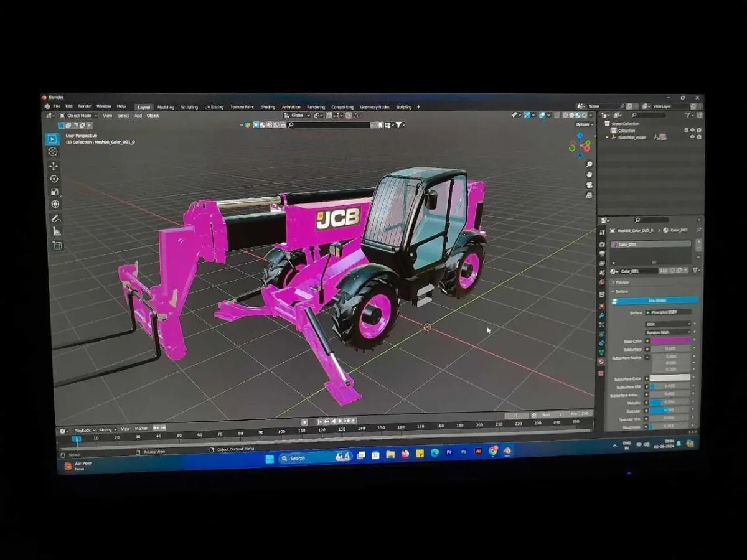Open the Tool properties tab
The width and height of the screenshot is (747, 560).
[x=601, y=233]
